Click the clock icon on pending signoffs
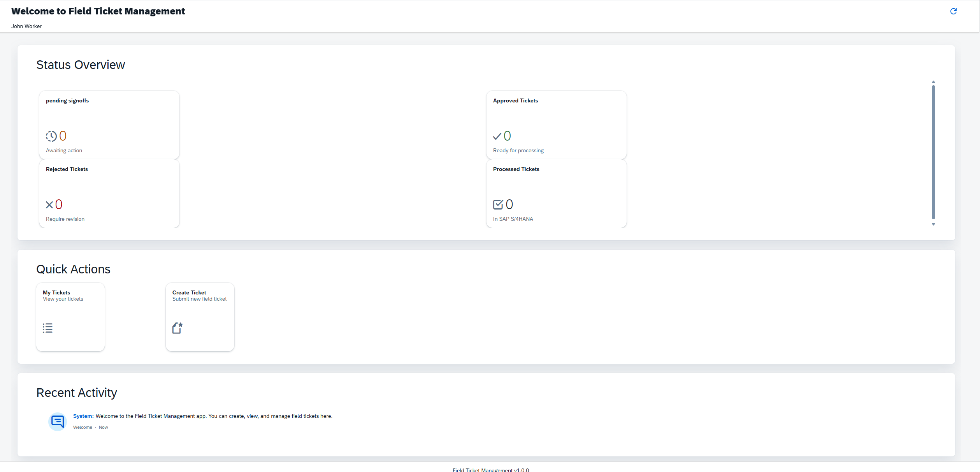Viewport: 980px width, 472px height. (x=51, y=136)
